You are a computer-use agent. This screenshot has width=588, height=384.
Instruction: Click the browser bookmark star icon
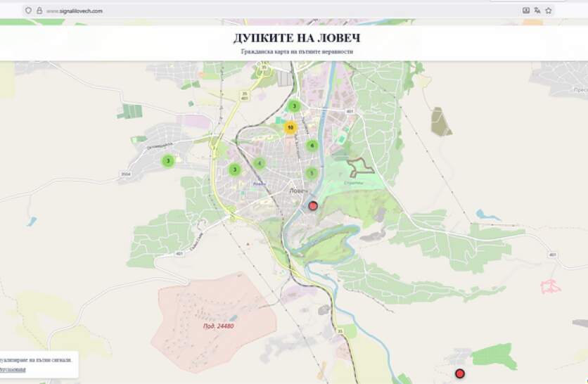click(549, 11)
